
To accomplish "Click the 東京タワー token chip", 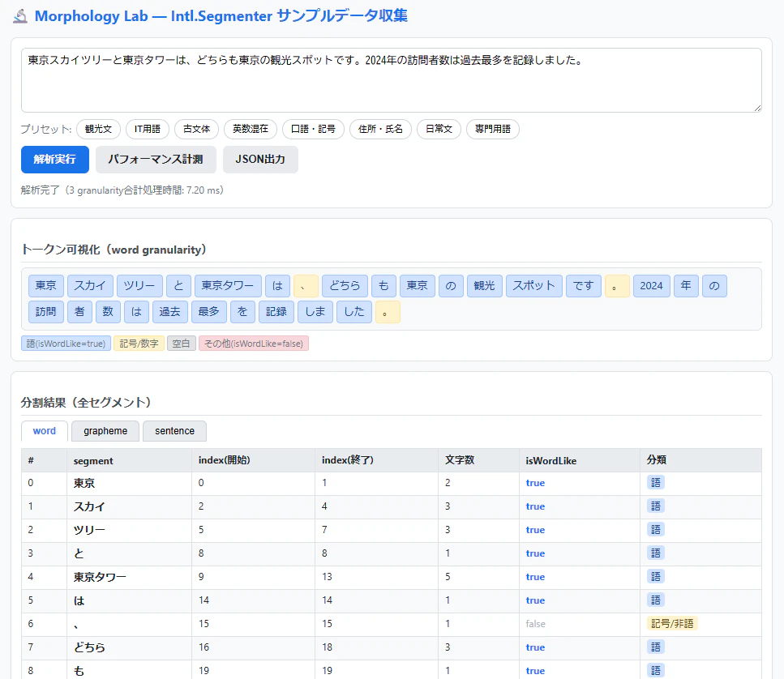I will (x=228, y=286).
